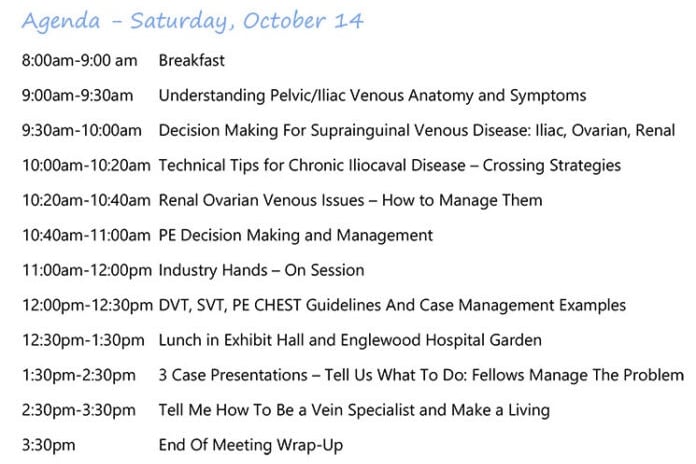The image size is (696, 464).
Task: Click the 3:30pm time label
Action: [48, 445]
